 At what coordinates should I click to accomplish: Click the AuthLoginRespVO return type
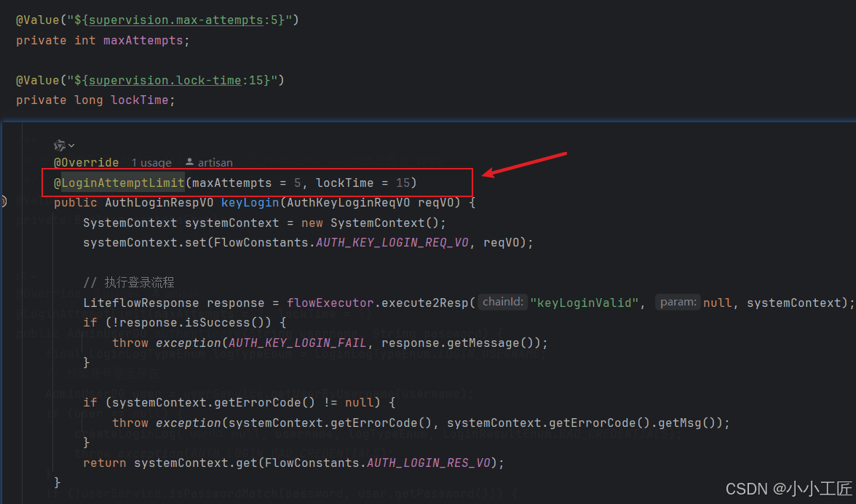point(159,203)
